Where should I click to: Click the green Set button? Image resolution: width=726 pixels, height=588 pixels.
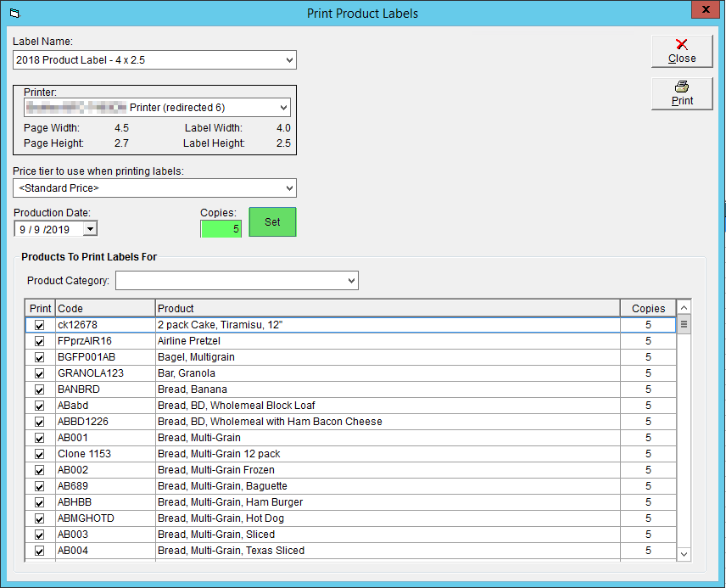point(273,222)
